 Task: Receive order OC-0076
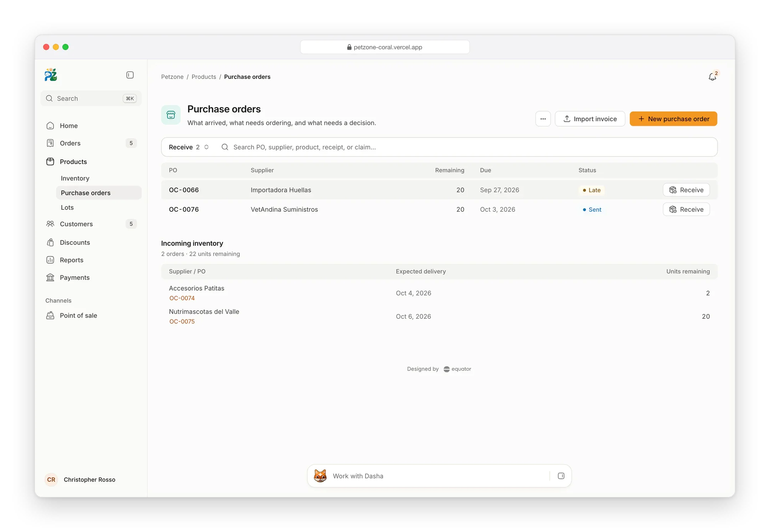click(686, 209)
